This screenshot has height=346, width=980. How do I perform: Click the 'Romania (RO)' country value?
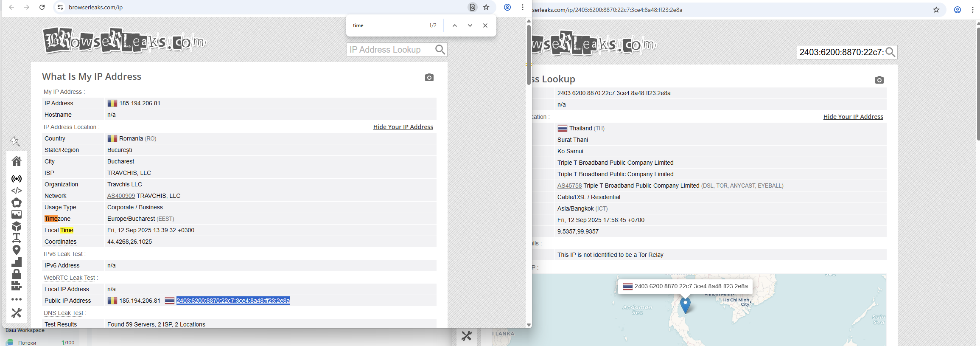pos(138,138)
